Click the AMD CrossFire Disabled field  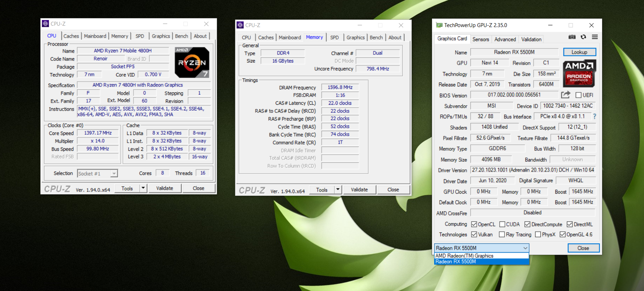click(533, 213)
